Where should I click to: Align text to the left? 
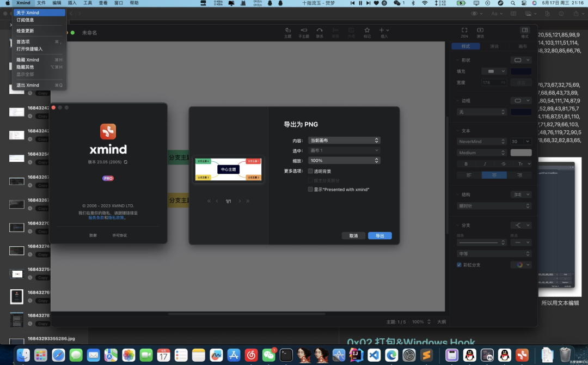[469, 175]
